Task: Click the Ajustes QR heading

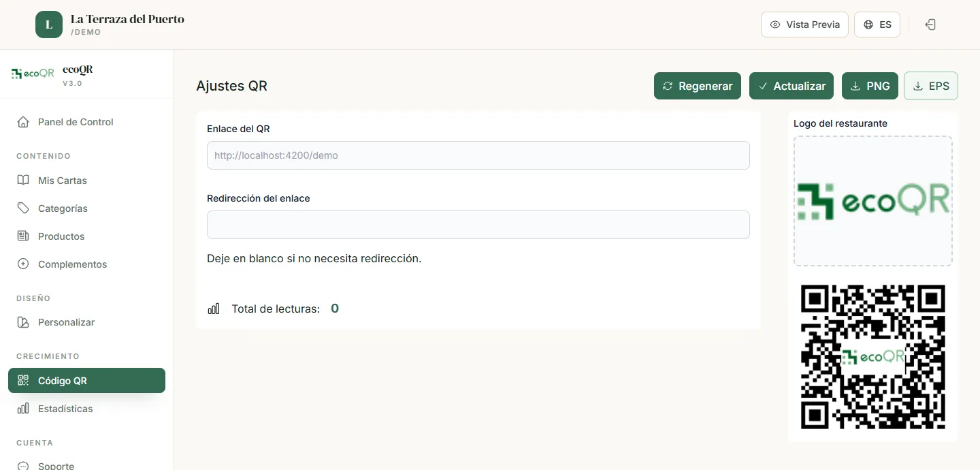Action: [x=231, y=86]
